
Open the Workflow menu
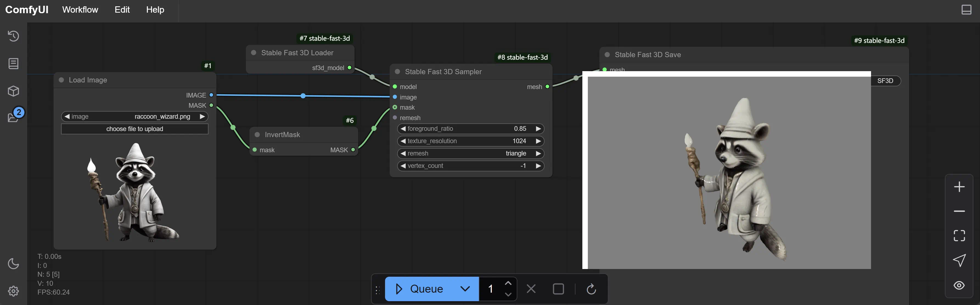point(80,10)
